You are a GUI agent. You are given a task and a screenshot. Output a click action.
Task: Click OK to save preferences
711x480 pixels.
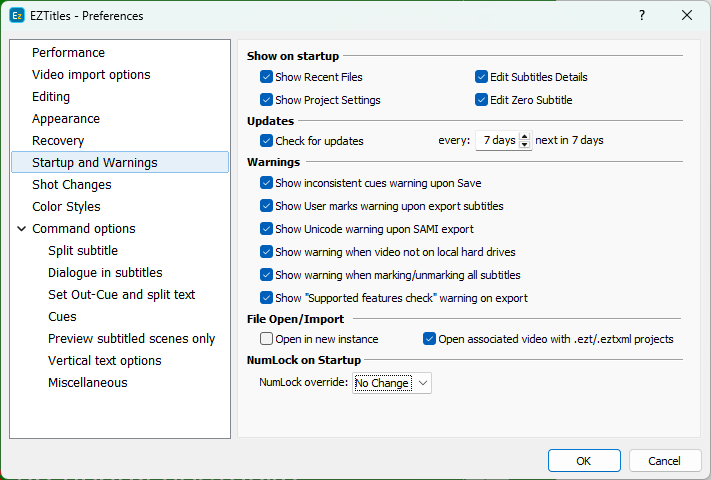(584, 461)
